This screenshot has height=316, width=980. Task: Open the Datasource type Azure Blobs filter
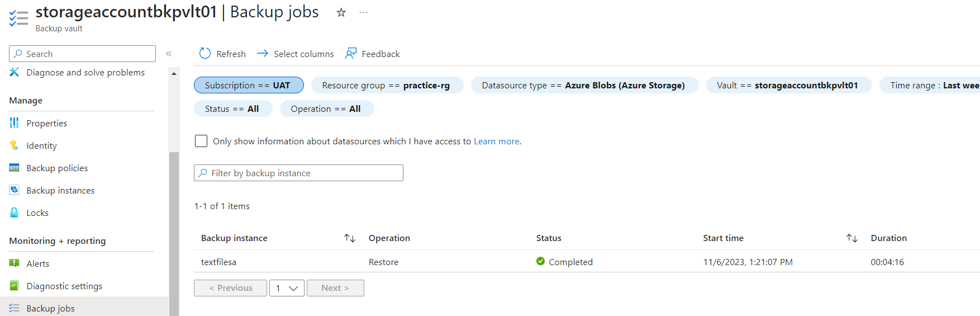point(584,85)
